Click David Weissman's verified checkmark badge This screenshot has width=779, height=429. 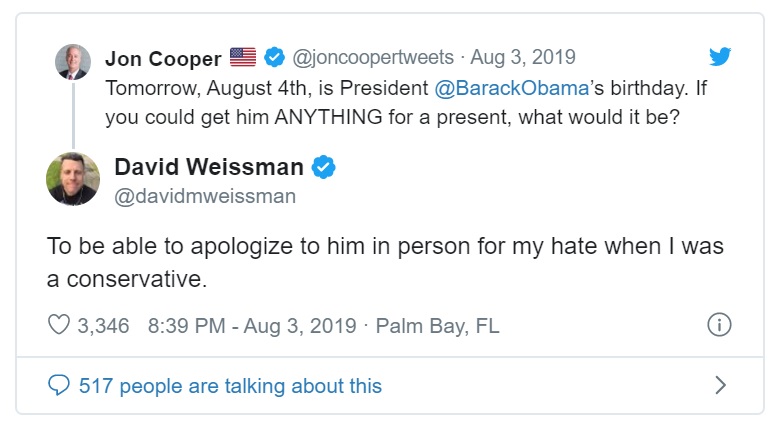tap(323, 166)
